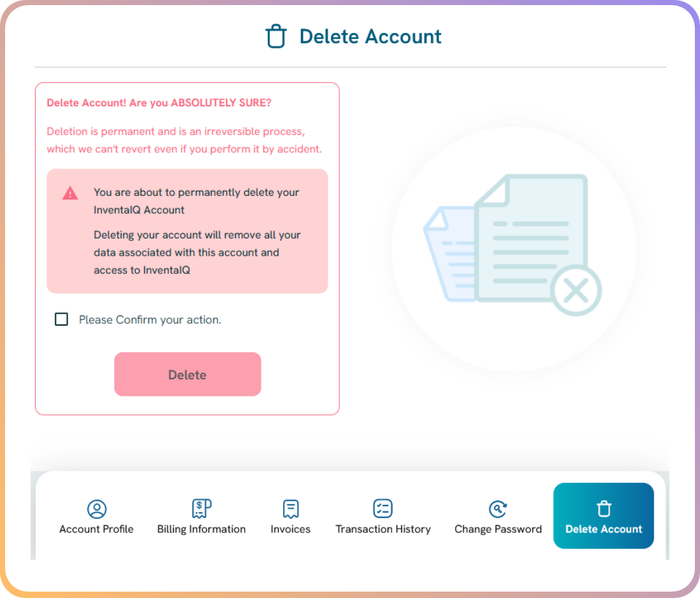Click the Change Password key icon

click(x=498, y=509)
